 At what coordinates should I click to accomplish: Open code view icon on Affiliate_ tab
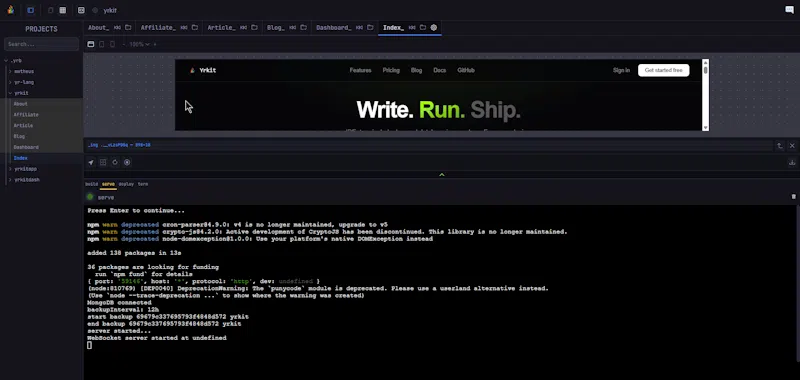click(x=184, y=28)
